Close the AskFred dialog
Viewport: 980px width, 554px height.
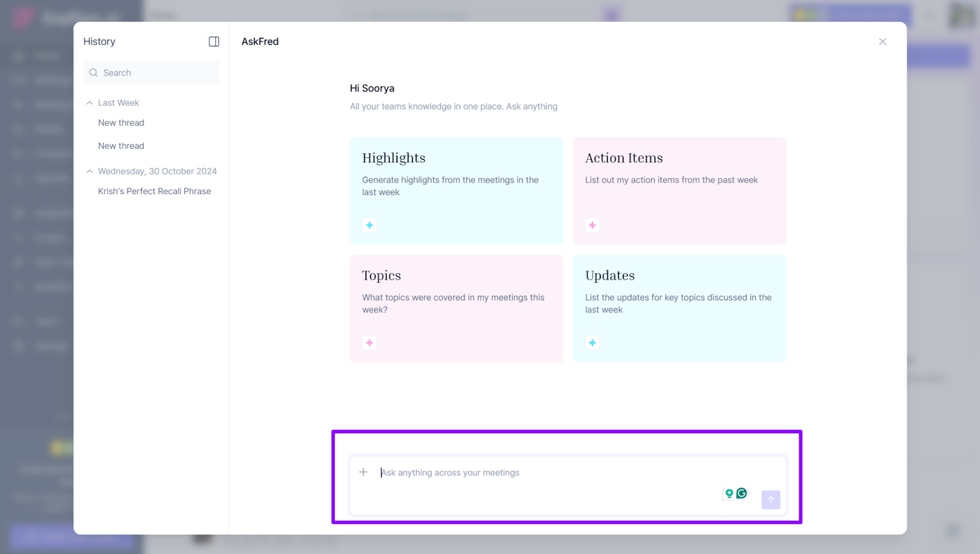(882, 42)
